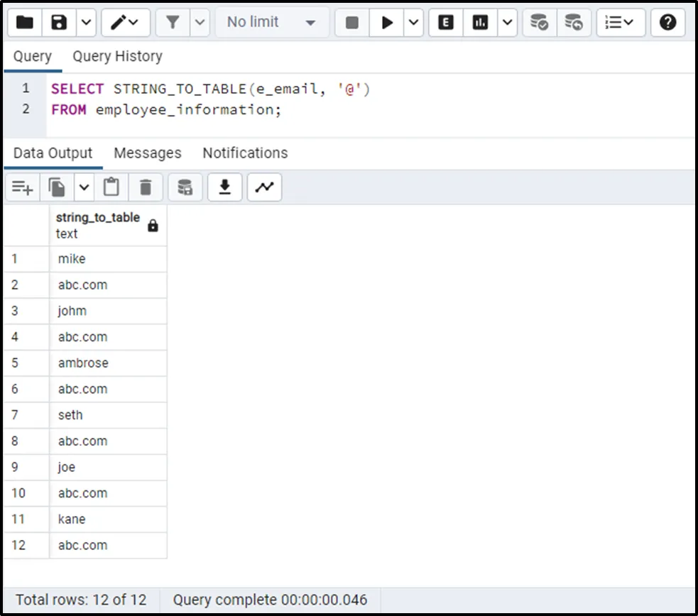
Task: Click the string_to_table column header
Action: click(x=98, y=225)
